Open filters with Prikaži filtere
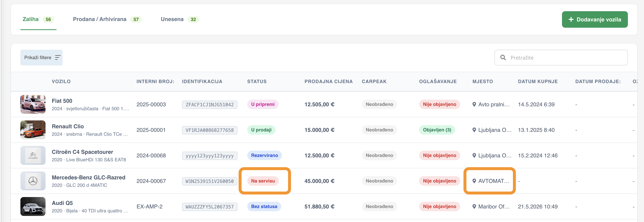This screenshot has height=222, width=644. click(41, 58)
